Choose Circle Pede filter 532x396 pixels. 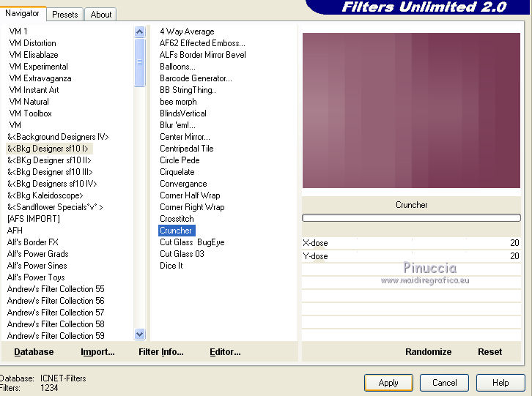click(x=180, y=160)
